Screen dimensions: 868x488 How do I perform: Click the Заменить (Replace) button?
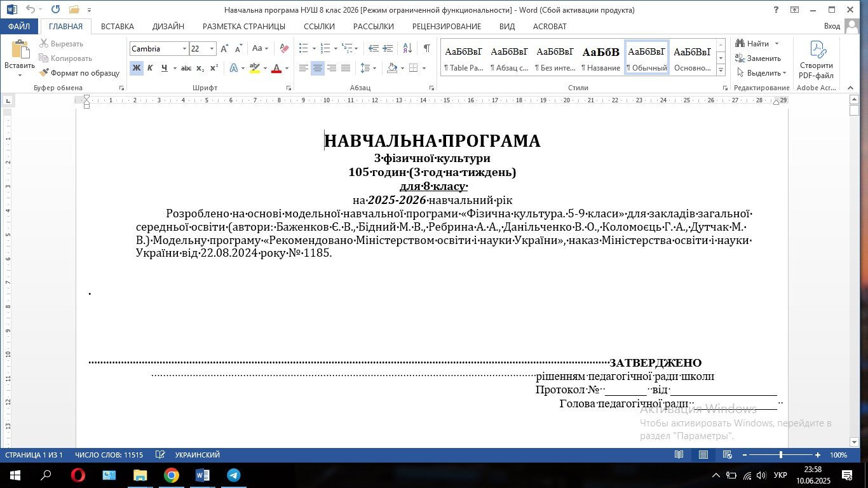click(758, 58)
